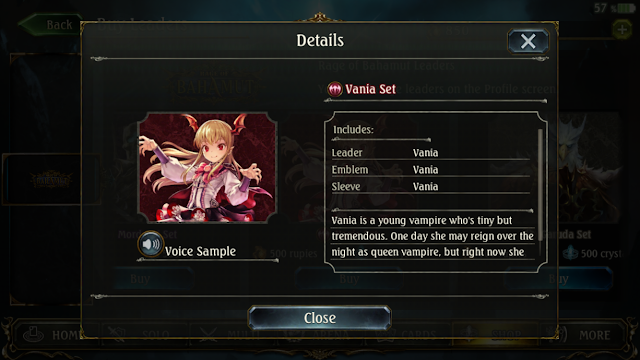Open the HOME tab in bottom navigation

53,335
